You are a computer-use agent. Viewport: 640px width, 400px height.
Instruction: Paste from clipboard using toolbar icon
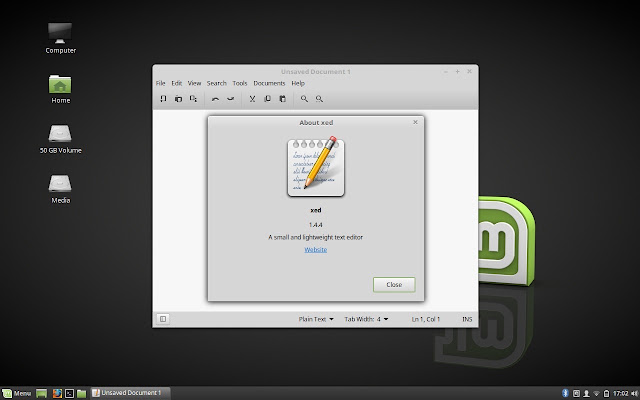click(282, 99)
